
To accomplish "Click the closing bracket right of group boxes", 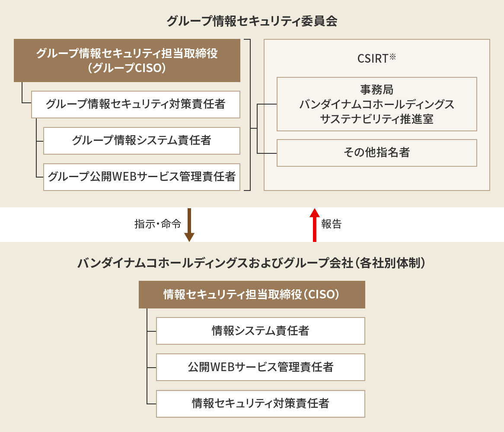I will click(x=248, y=115).
